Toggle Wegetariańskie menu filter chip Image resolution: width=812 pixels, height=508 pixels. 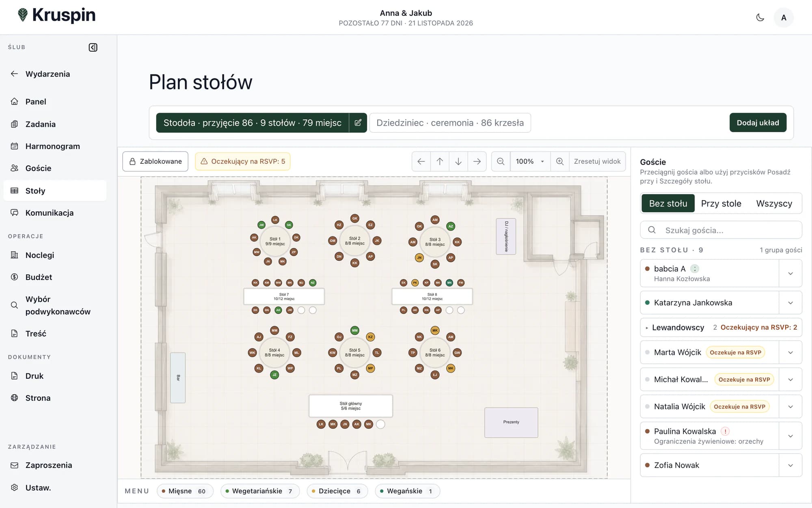[260, 491]
